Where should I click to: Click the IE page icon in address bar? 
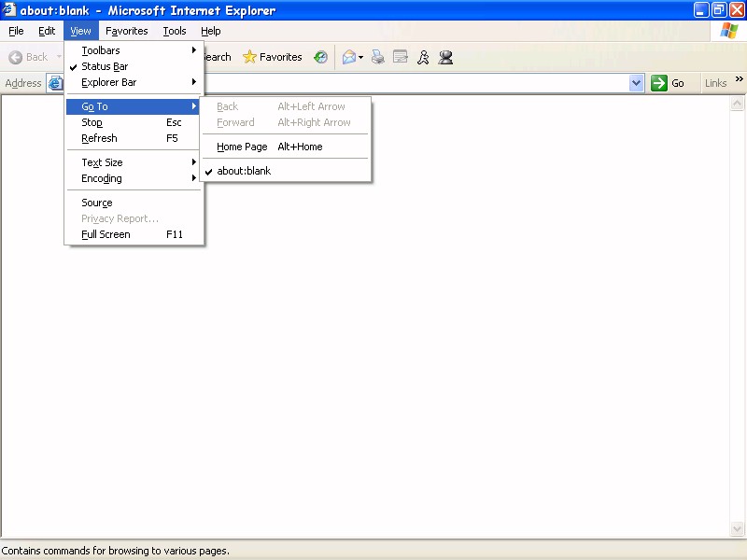pyautogui.click(x=55, y=83)
